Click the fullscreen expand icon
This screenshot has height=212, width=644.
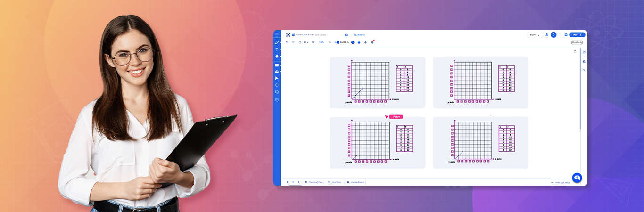point(575,51)
